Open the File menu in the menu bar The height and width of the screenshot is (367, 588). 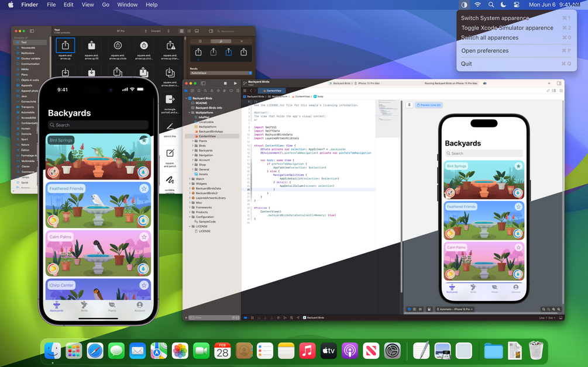coord(51,5)
